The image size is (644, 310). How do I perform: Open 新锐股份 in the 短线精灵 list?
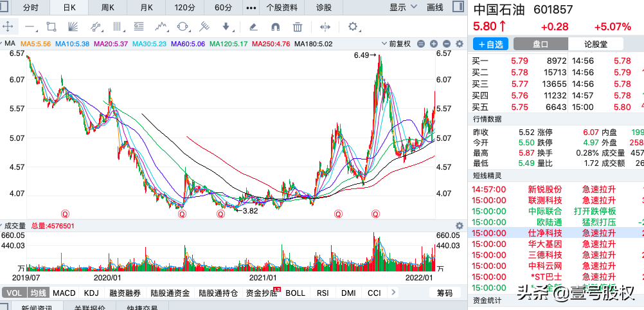coord(544,190)
